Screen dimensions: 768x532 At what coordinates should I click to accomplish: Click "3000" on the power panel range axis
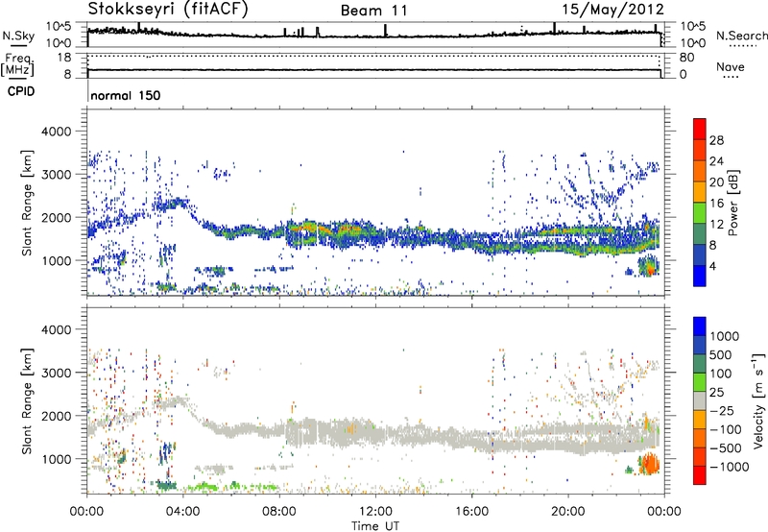(x=56, y=175)
